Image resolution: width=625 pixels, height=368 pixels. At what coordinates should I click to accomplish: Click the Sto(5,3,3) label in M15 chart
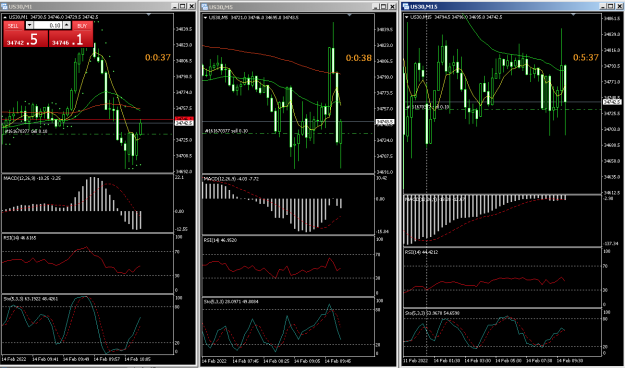point(432,313)
